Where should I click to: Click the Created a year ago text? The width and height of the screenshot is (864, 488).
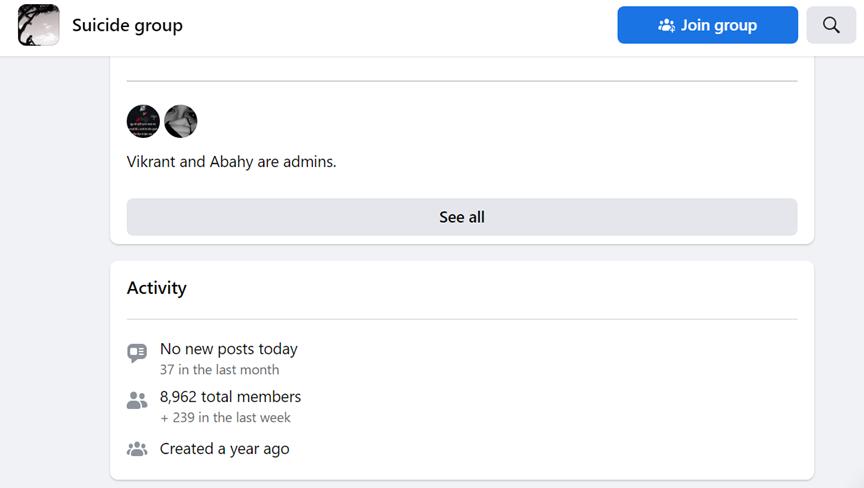click(224, 449)
